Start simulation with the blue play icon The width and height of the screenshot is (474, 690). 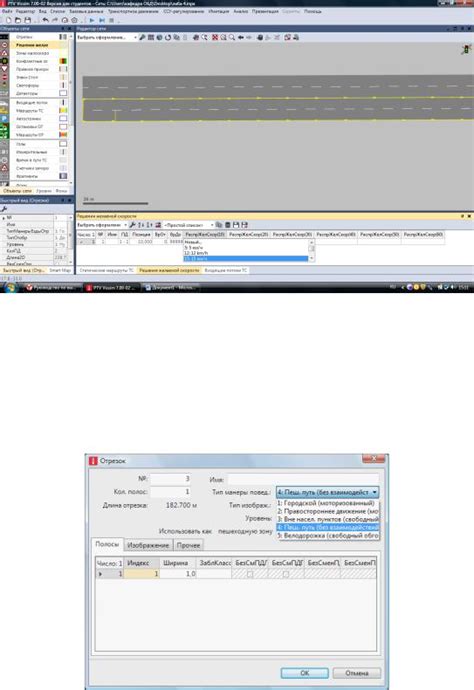tap(92, 20)
